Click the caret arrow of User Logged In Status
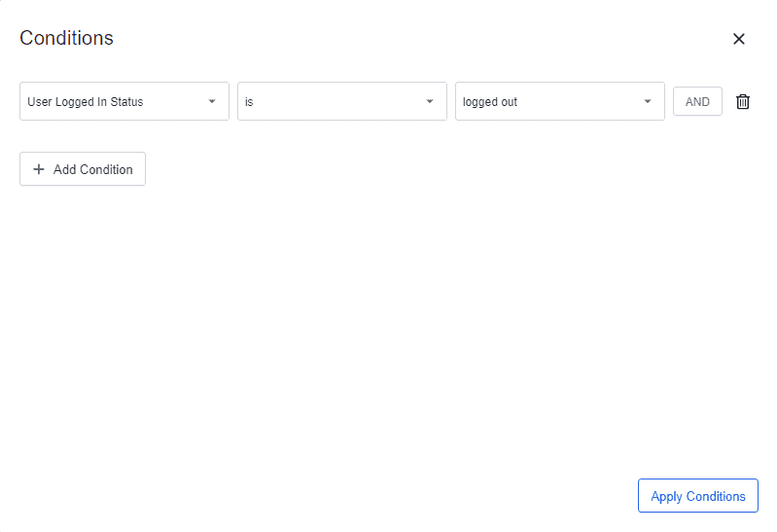The width and height of the screenshot is (777, 532). (x=212, y=101)
